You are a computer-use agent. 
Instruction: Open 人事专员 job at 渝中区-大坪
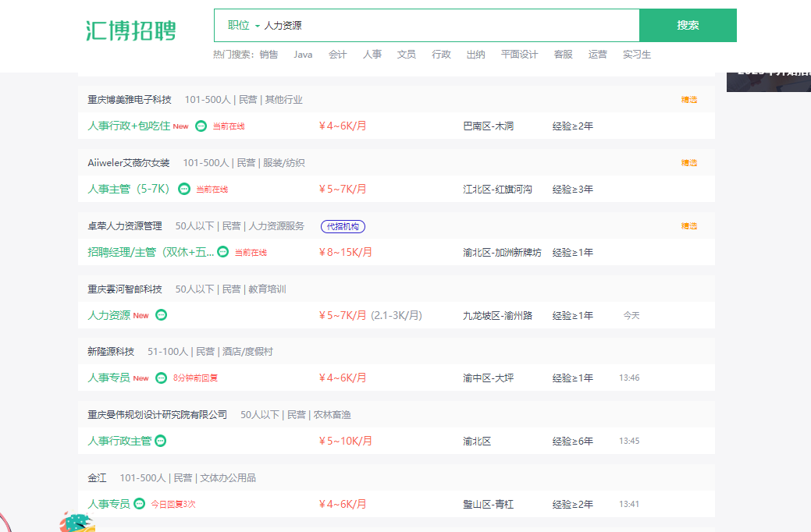point(108,378)
